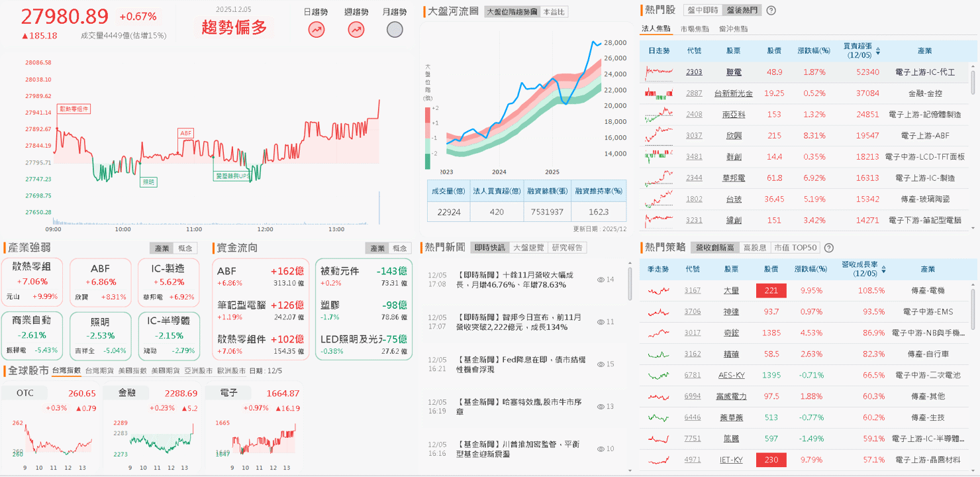Switch global markets to 美國指數
Image resolution: width=980 pixels, height=477 pixels.
pos(132,371)
